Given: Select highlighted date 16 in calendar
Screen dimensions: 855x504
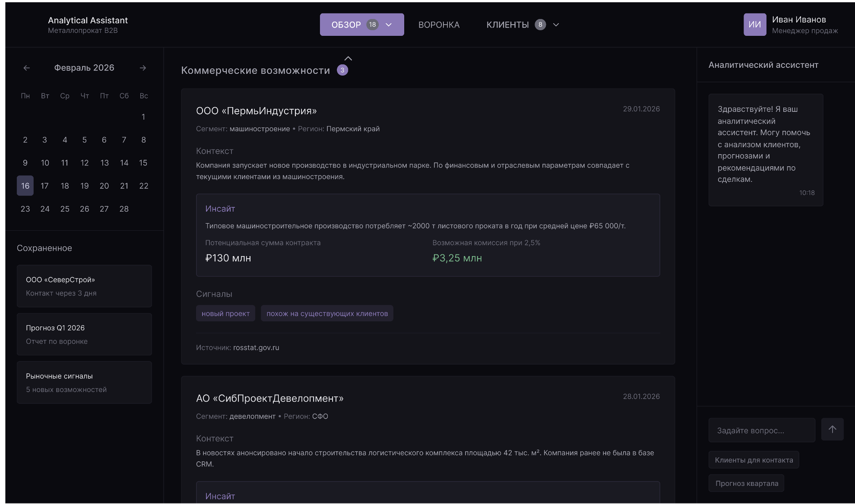Looking at the screenshot, I should 25,186.
